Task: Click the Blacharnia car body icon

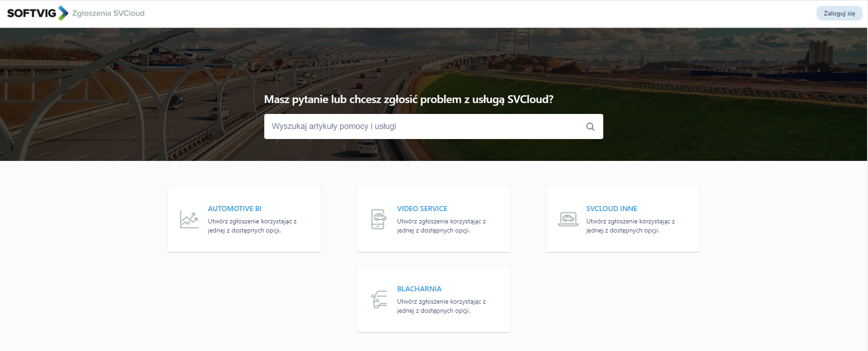Action: (x=379, y=299)
